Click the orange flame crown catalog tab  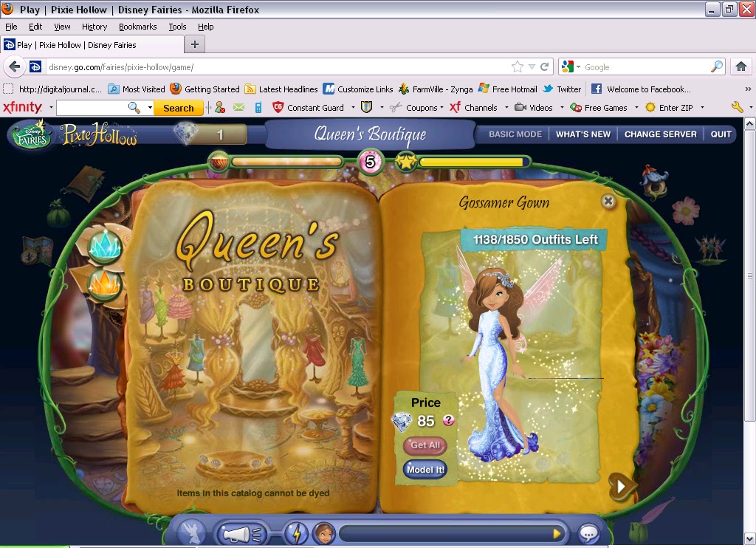105,284
